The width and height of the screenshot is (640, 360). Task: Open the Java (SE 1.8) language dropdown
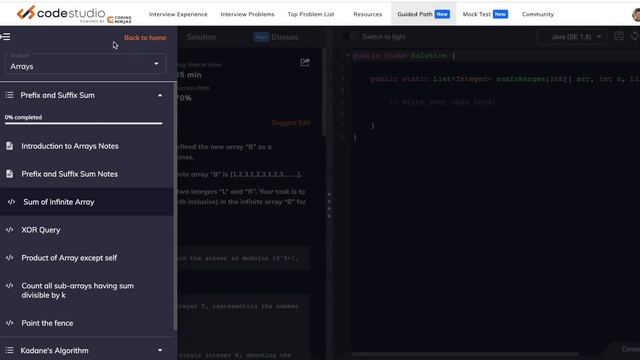point(572,37)
